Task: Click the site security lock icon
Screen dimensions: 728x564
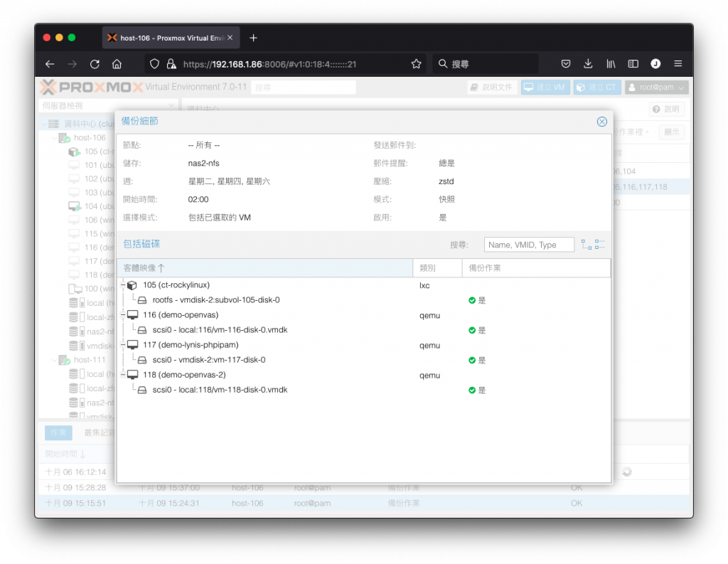Action: (171, 64)
